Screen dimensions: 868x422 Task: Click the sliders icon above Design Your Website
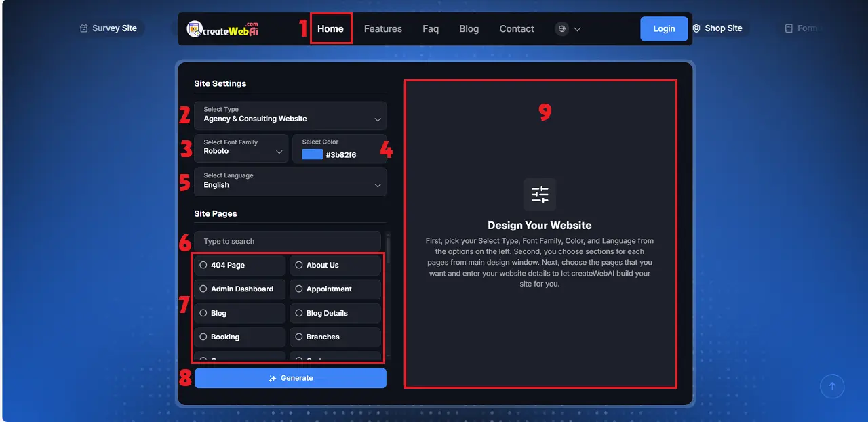coord(539,194)
